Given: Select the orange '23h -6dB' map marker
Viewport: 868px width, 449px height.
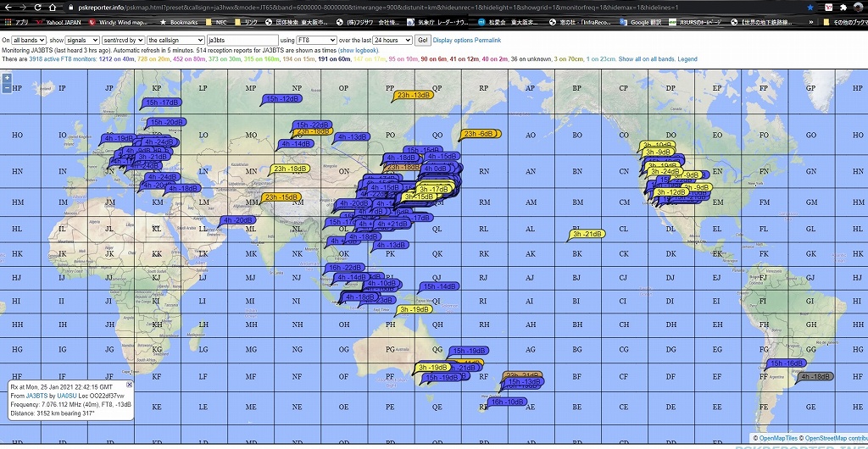Looking at the screenshot, I should pyautogui.click(x=480, y=134).
